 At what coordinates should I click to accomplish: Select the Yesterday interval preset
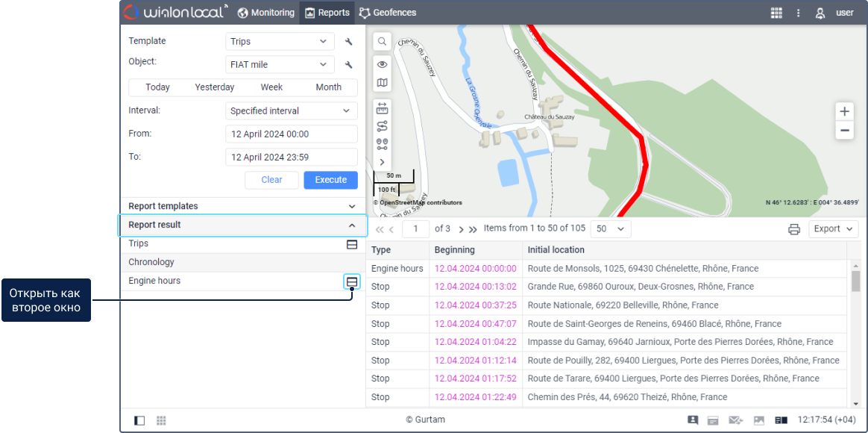pyautogui.click(x=215, y=87)
